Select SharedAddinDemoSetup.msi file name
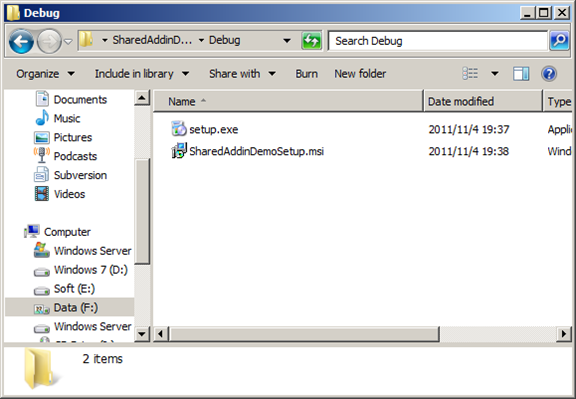This screenshot has height=399, width=576. [x=256, y=151]
